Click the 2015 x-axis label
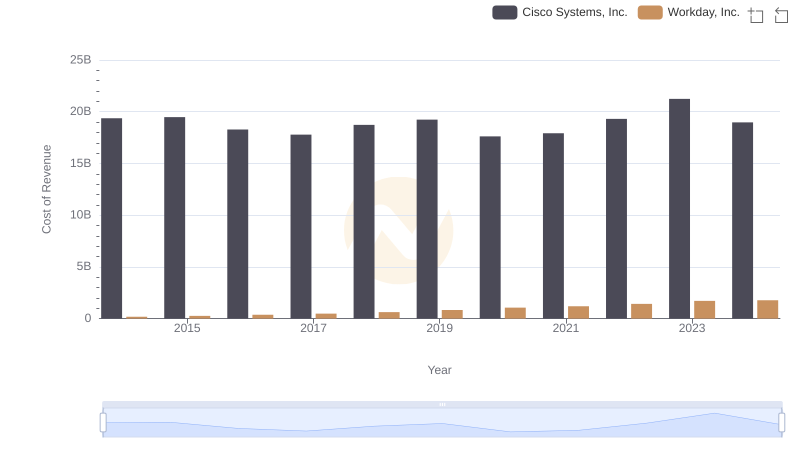The height and width of the screenshot is (461, 800). pos(187,328)
